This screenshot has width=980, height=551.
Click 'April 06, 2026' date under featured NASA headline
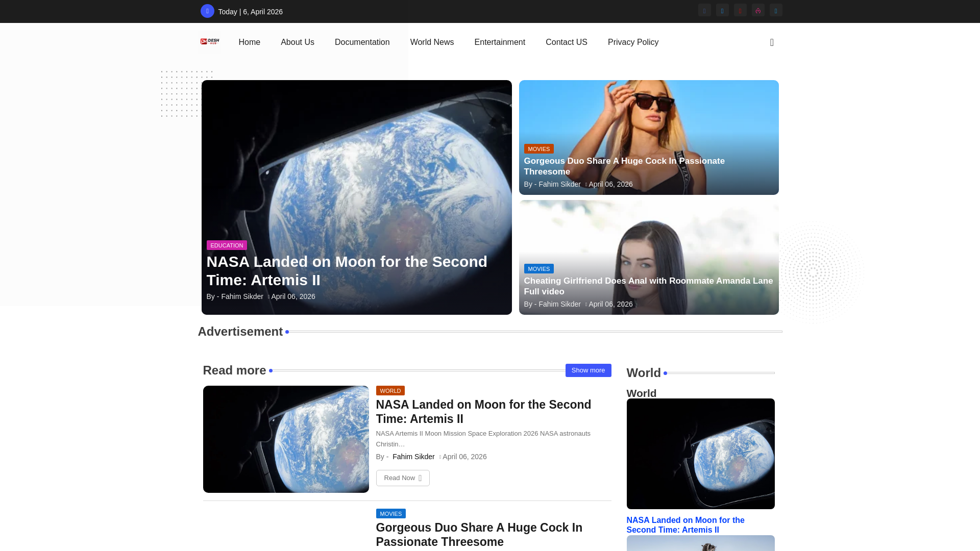point(293,296)
